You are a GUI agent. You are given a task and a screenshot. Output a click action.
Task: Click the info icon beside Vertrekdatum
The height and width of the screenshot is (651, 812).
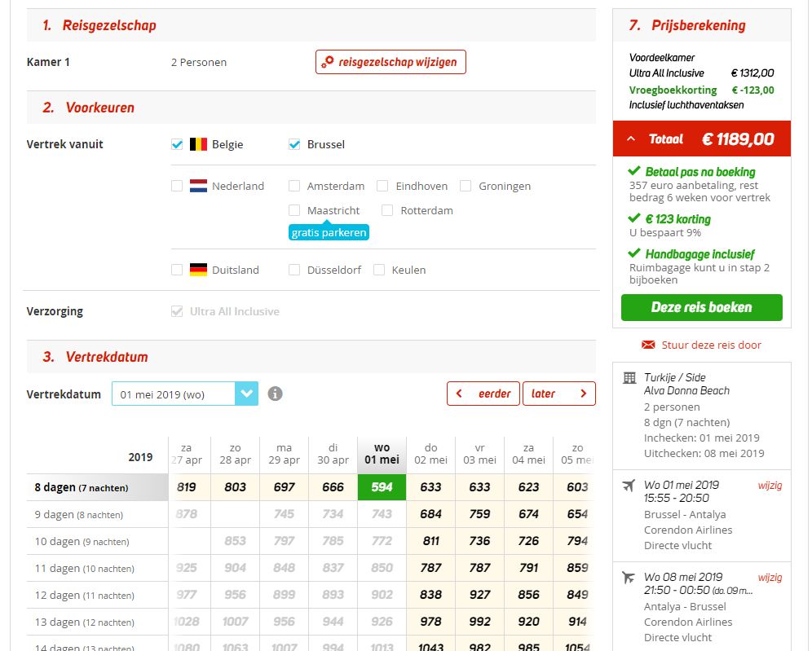click(275, 394)
